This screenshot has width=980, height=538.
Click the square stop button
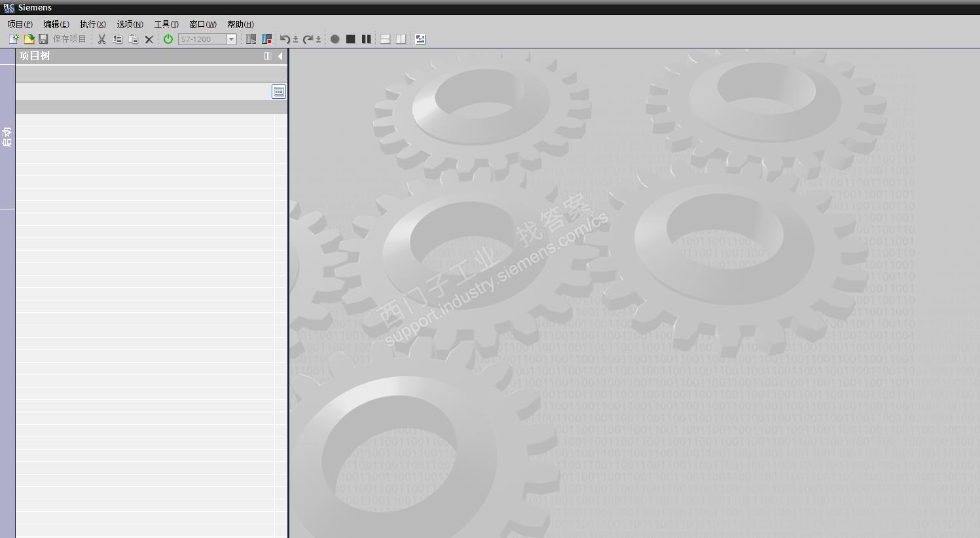(x=351, y=39)
